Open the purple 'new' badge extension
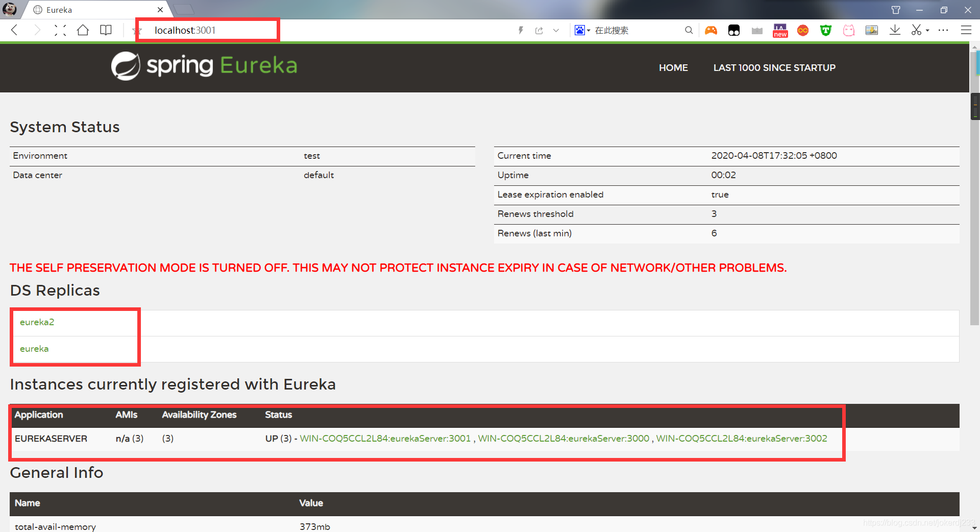This screenshot has width=980, height=532. [x=780, y=31]
